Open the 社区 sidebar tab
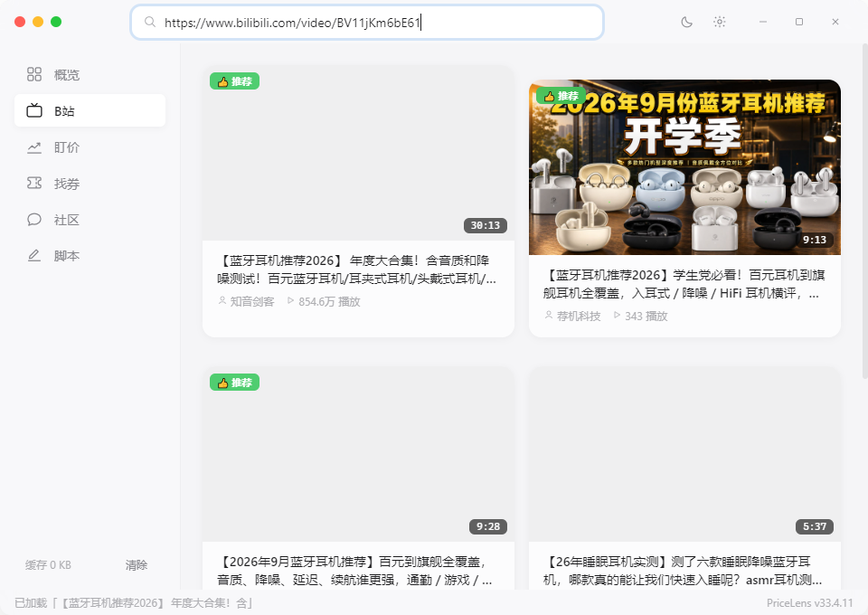Screen dimensions: 868x615 pyautogui.click(x=90, y=220)
